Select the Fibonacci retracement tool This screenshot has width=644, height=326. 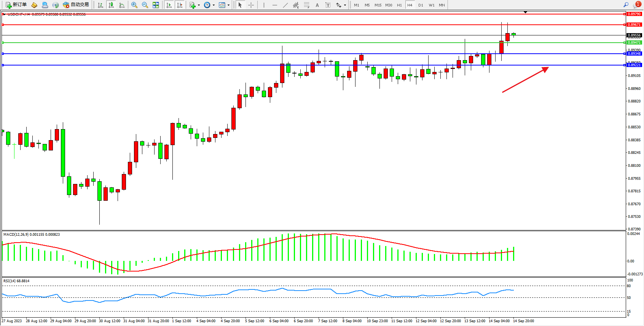[x=307, y=5]
